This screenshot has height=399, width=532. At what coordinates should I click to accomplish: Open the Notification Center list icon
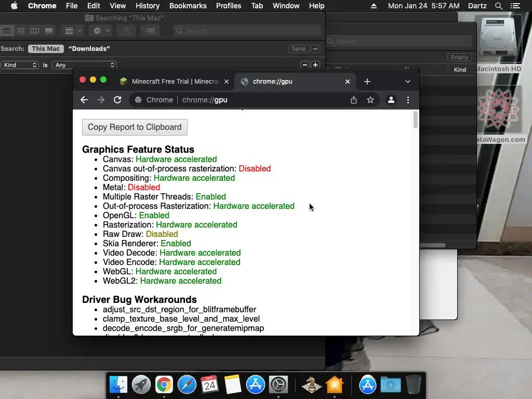pyautogui.click(x=515, y=6)
